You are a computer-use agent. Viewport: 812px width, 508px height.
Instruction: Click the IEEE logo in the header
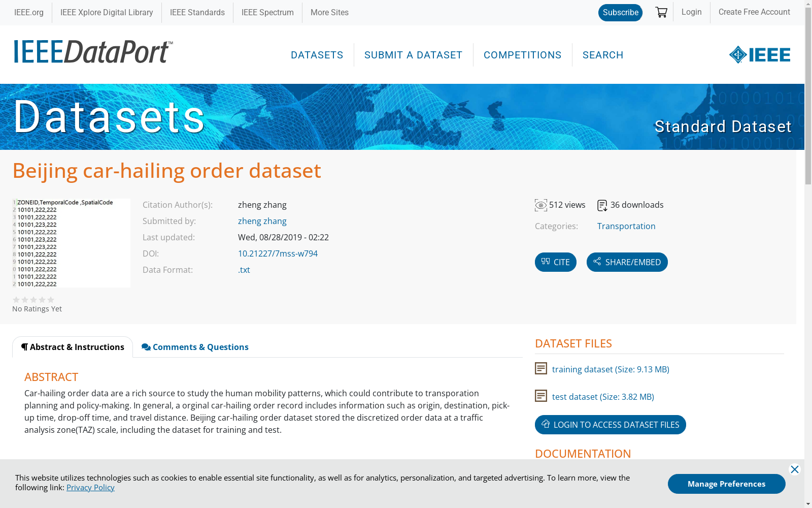(x=760, y=55)
